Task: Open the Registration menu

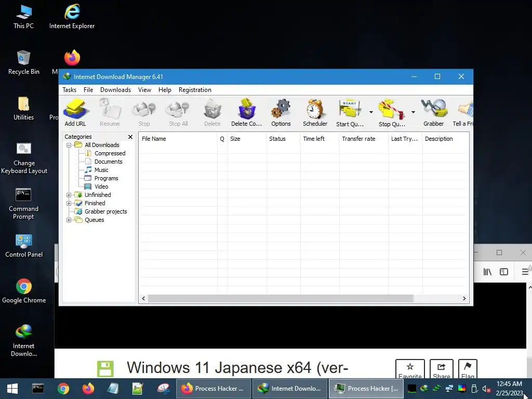Action: point(195,90)
